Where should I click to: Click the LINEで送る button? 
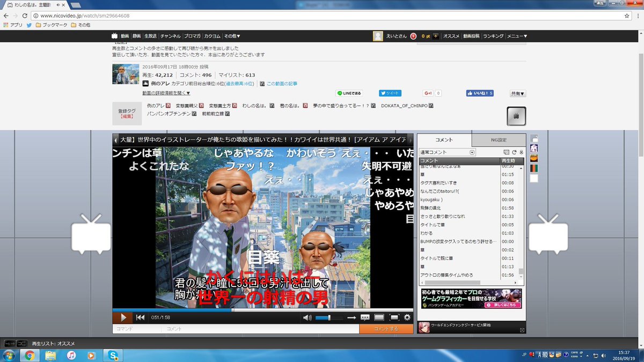349,93
